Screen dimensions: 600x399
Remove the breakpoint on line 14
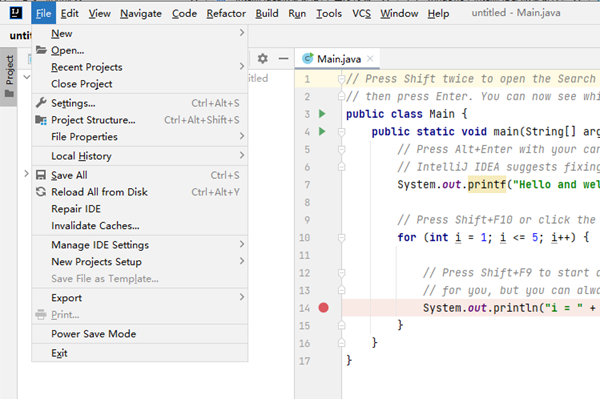point(323,308)
